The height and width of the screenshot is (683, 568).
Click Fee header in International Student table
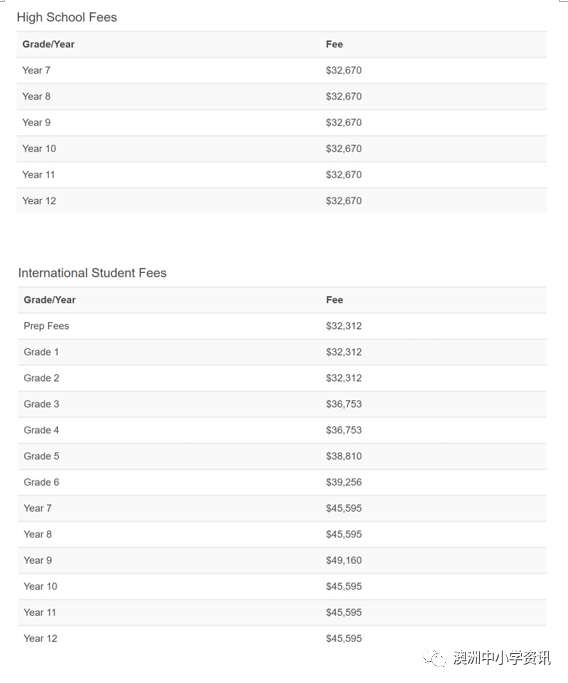click(334, 300)
